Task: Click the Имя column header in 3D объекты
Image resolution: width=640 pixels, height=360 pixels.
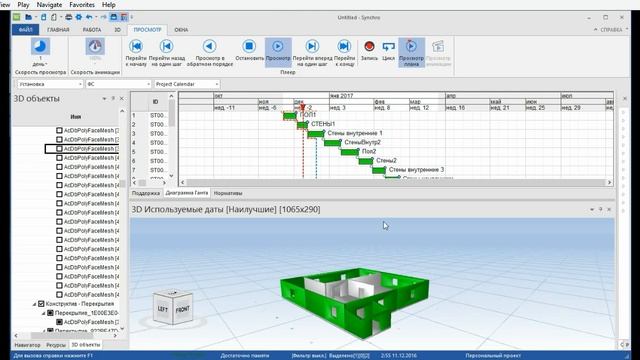Action: (76, 117)
